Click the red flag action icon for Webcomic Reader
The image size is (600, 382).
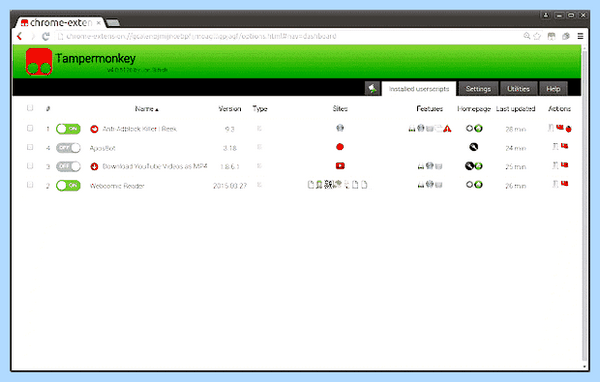click(564, 184)
